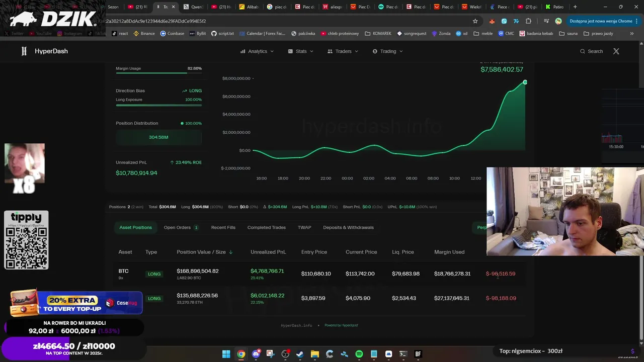The width and height of the screenshot is (644, 362).
Task: Sort by Position Value / Size column
Action: click(204, 252)
